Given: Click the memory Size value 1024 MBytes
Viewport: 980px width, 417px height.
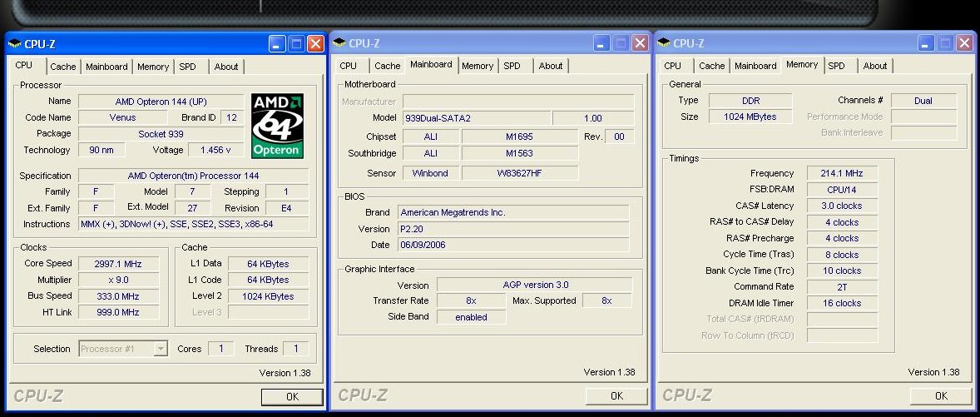Looking at the screenshot, I should click(x=750, y=117).
